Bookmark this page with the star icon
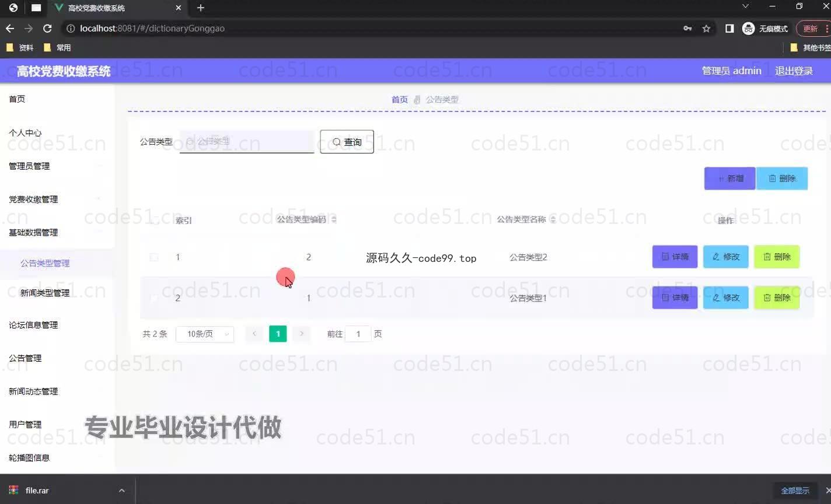This screenshot has width=831, height=504. pyautogui.click(x=706, y=29)
